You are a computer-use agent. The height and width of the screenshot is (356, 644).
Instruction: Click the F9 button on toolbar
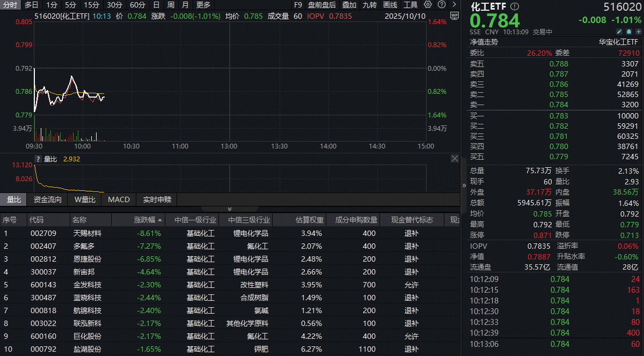pos(297,5)
